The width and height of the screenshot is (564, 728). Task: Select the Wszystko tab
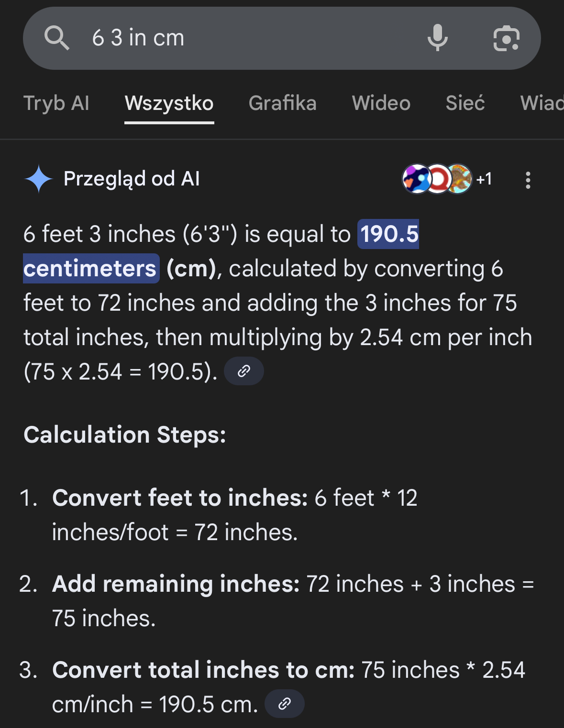pos(169,103)
